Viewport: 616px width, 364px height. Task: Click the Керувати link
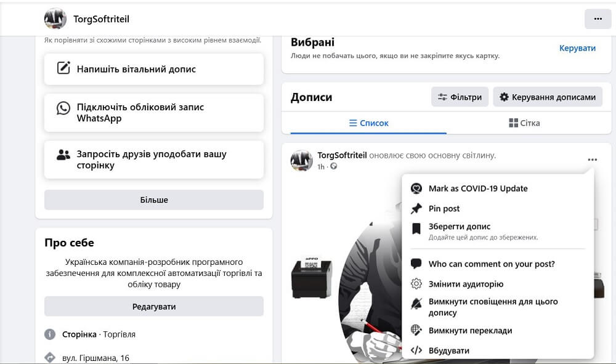[x=577, y=48]
